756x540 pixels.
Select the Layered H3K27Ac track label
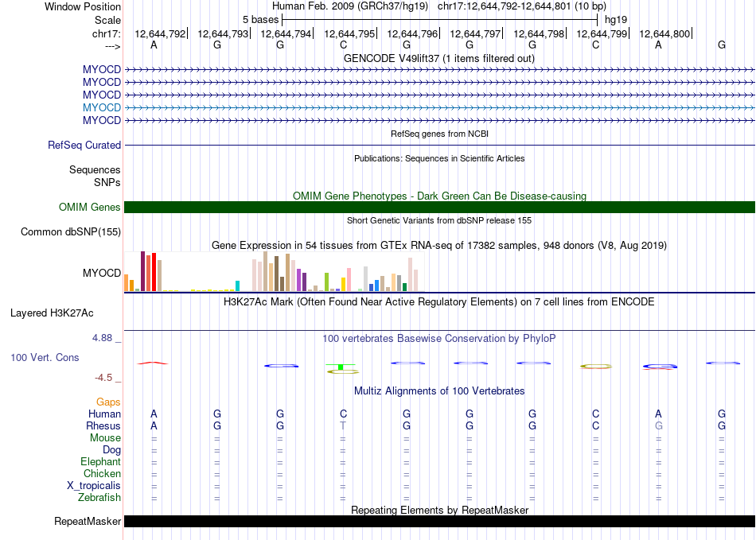pyautogui.click(x=52, y=313)
